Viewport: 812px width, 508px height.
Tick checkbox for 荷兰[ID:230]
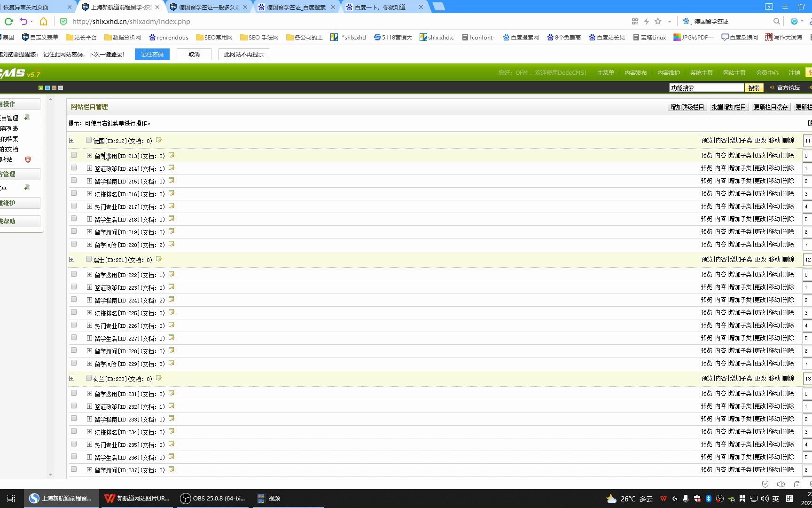(89, 378)
